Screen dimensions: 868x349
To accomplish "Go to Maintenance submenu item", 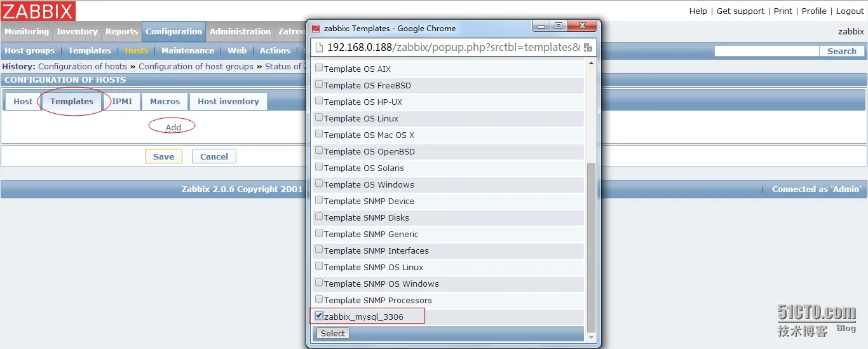I will (x=187, y=51).
